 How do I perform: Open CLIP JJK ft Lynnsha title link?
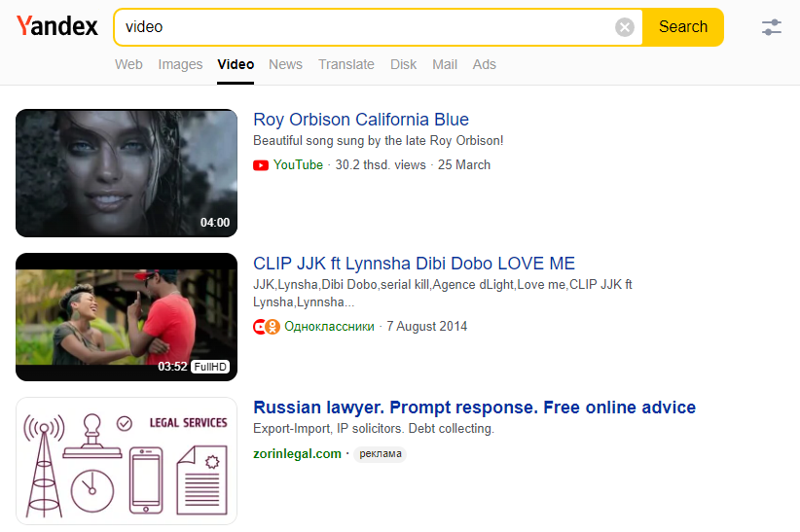414,264
